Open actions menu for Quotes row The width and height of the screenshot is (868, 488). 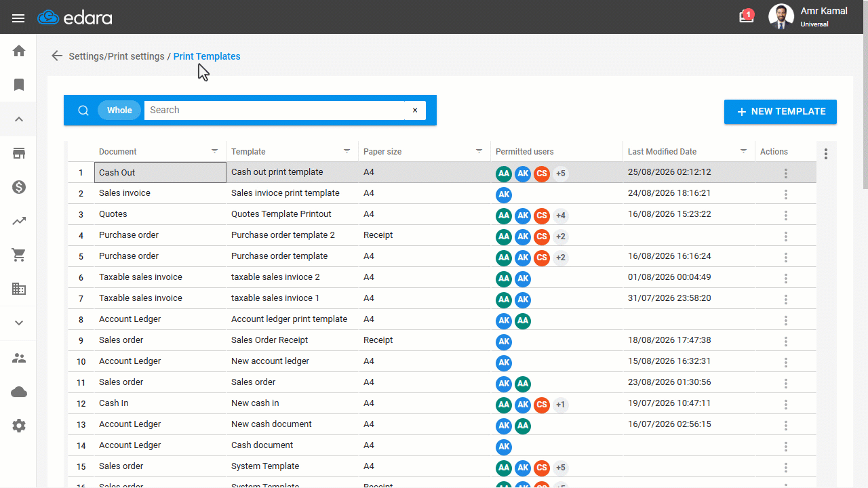[786, 215]
